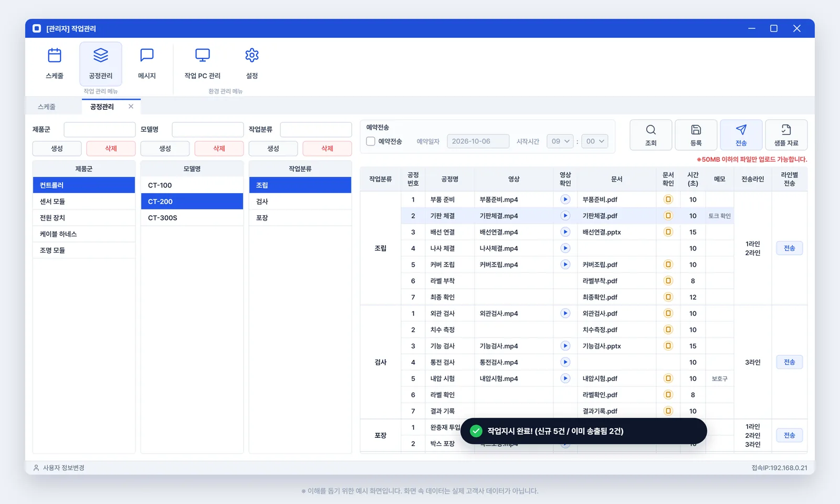Select the 공정관리 layers icon
Screen dimensions: 840x504
click(x=101, y=64)
